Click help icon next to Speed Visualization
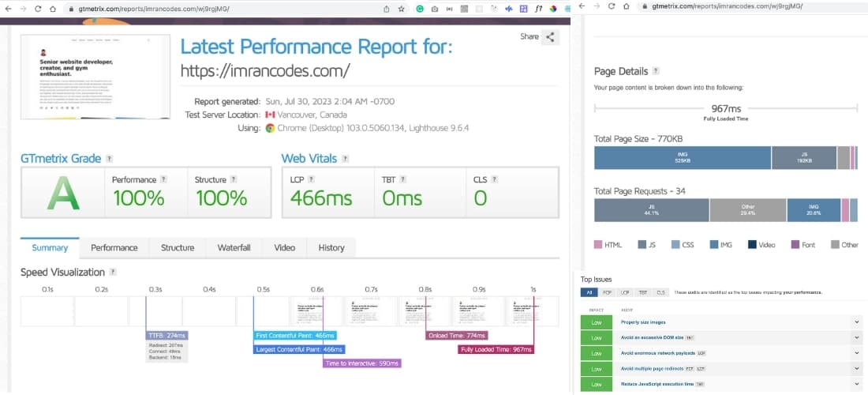Viewport: 868px width, 395px height. click(113, 272)
